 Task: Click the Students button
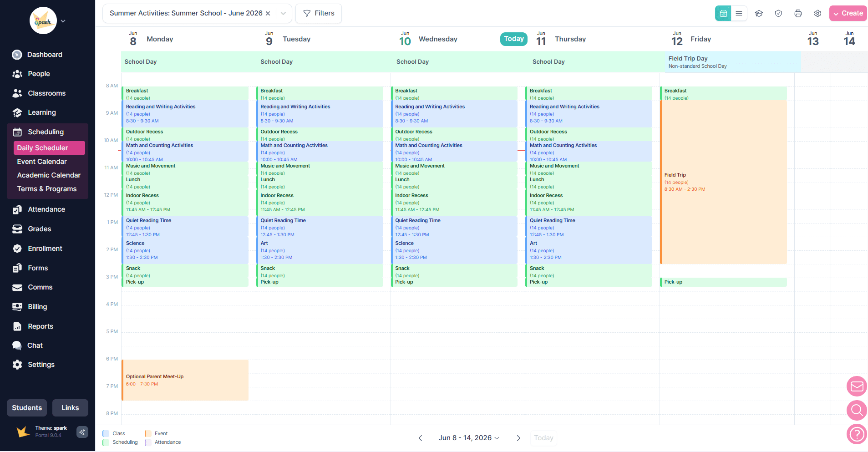coord(27,408)
